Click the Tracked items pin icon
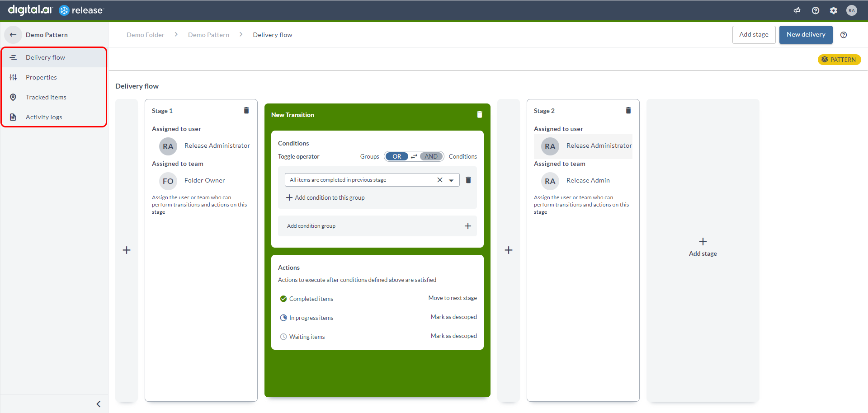This screenshot has height=413, width=868. pos(13,97)
